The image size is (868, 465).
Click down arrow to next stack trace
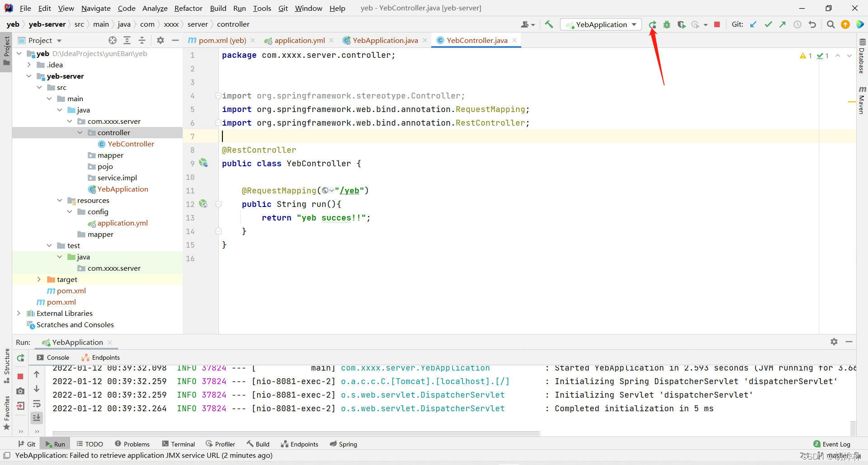point(37,389)
